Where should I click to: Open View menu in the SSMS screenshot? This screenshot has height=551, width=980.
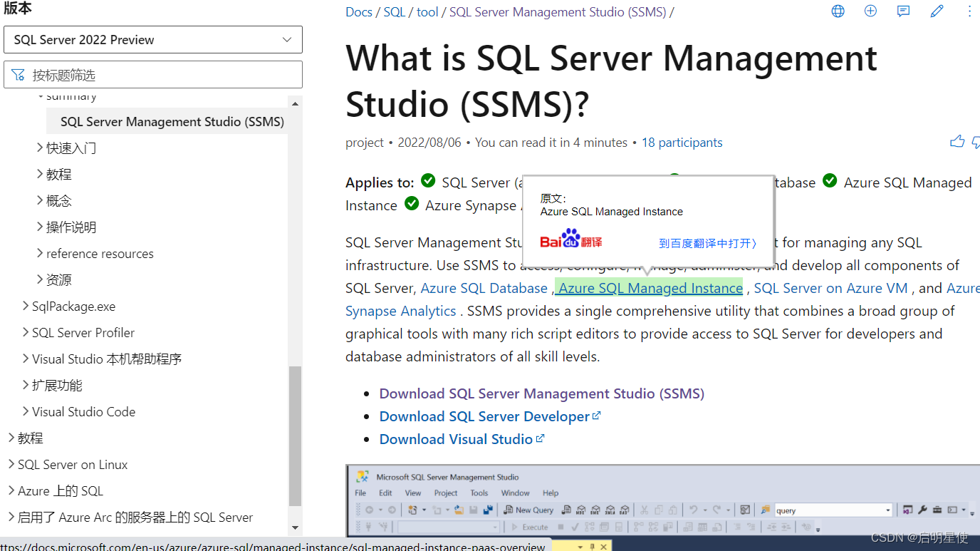[413, 493]
